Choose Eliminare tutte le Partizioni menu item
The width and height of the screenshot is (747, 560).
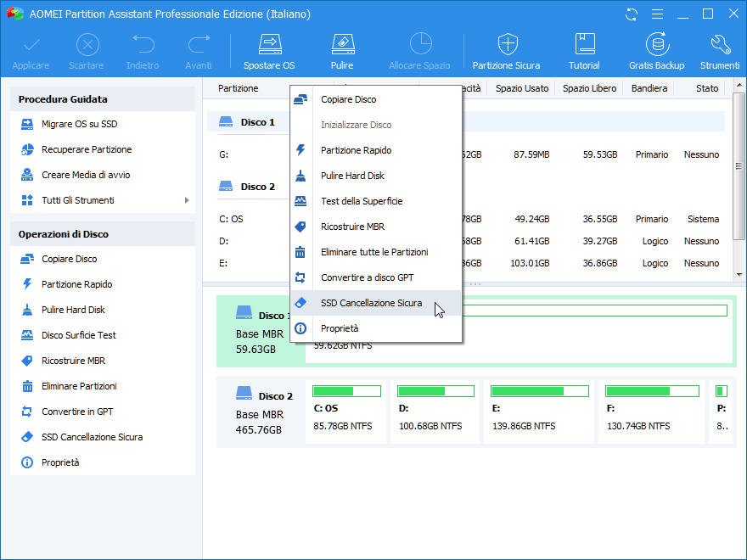pyautogui.click(x=375, y=252)
